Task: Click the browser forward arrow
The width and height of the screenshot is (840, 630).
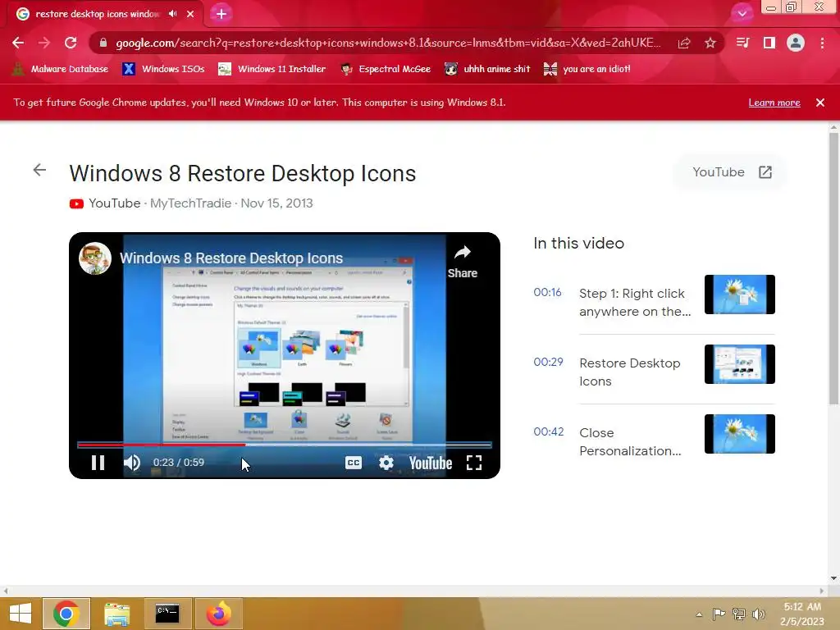Action: click(44, 43)
